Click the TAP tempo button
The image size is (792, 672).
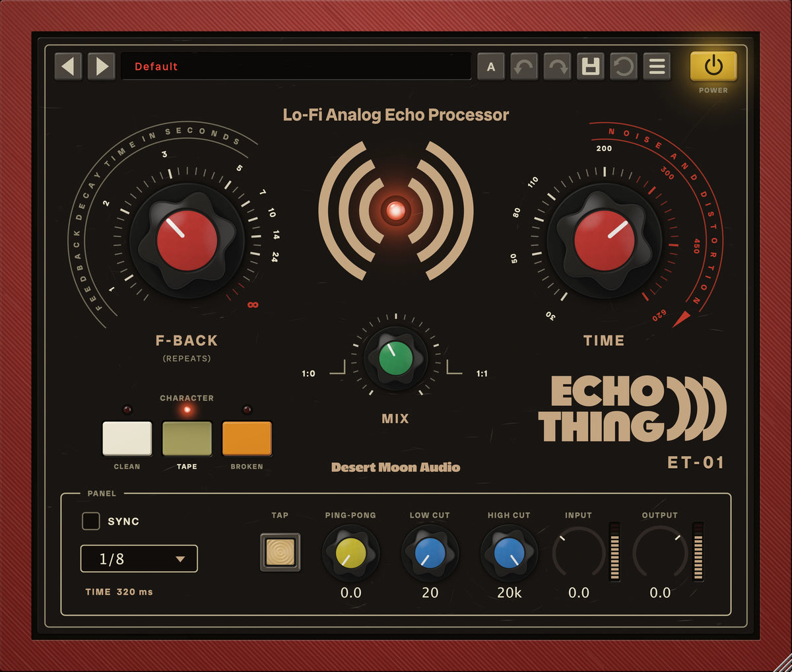pyautogui.click(x=280, y=552)
